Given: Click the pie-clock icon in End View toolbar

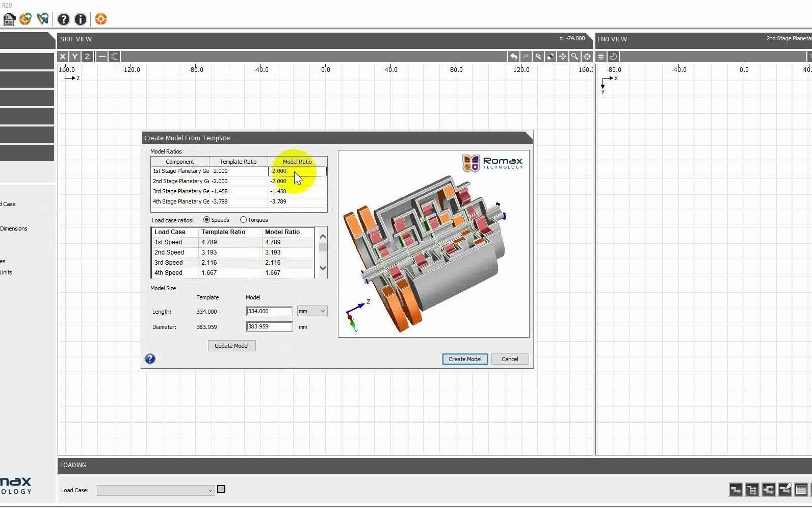Looking at the screenshot, I should [613, 57].
